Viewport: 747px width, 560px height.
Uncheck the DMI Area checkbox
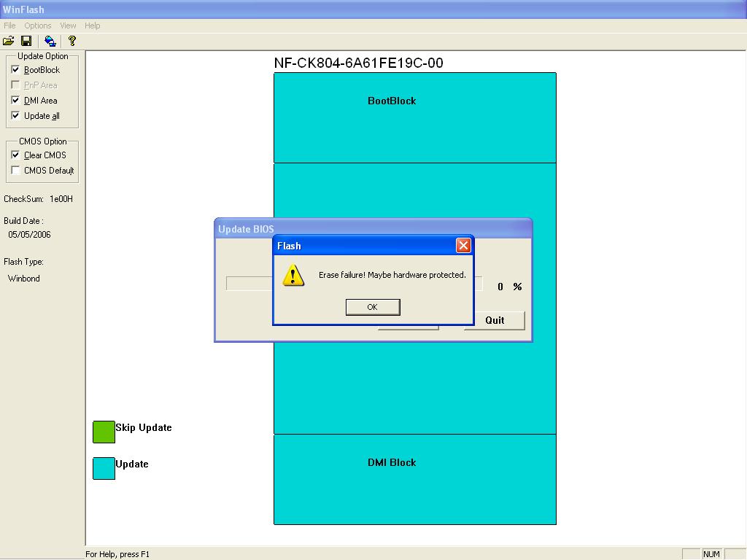(x=16, y=100)
